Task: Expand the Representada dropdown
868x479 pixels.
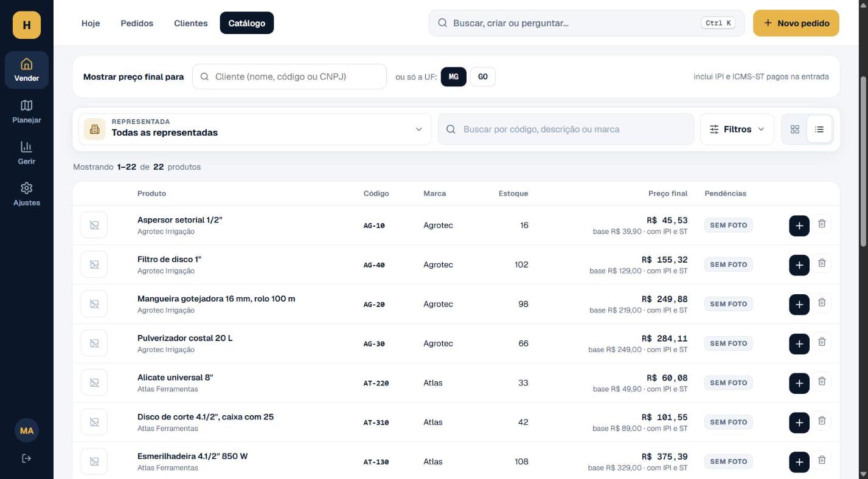Action: (255, 129)
